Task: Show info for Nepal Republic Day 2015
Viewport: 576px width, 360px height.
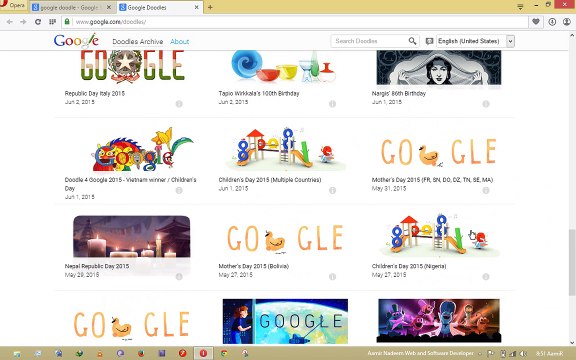Action: pos(179,277)
